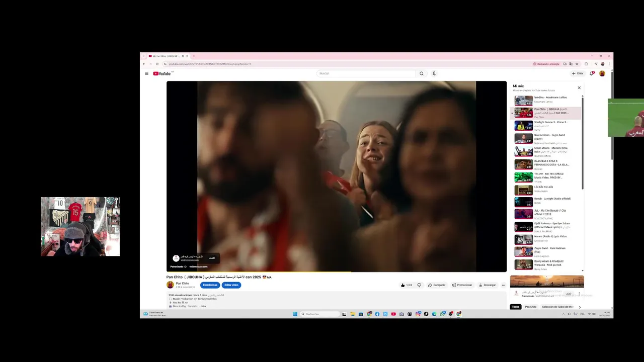Select the Selección de fútbol filter chip

(x=557, y=307)
